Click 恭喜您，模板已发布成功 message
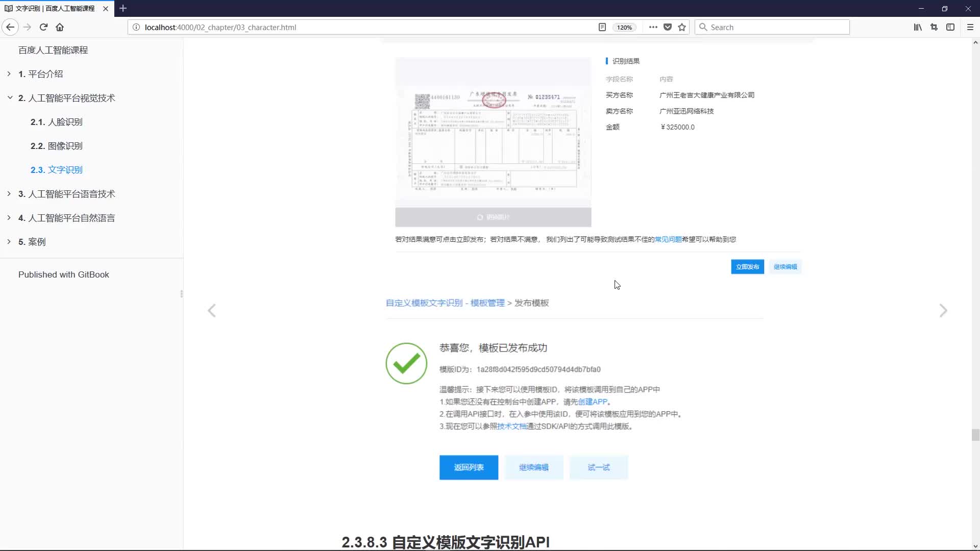Image resolution: width=980 pixels, height=551 pixels. tap(493, 348)
